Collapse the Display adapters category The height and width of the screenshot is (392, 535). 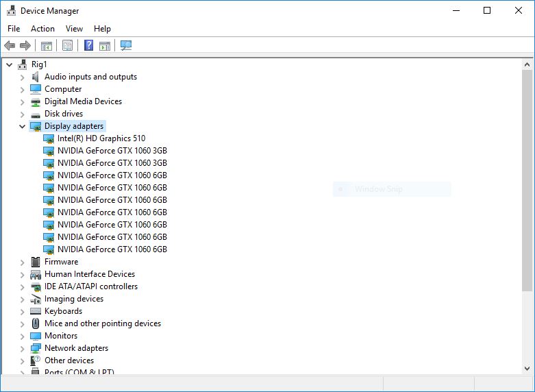[22, 126]
